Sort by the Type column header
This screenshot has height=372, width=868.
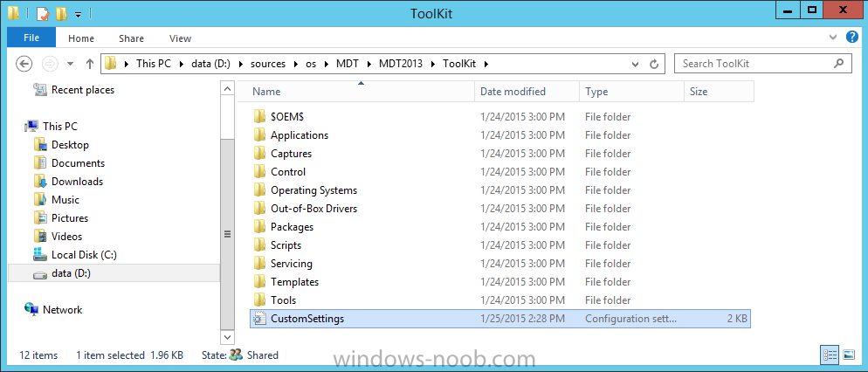point(631,92)
